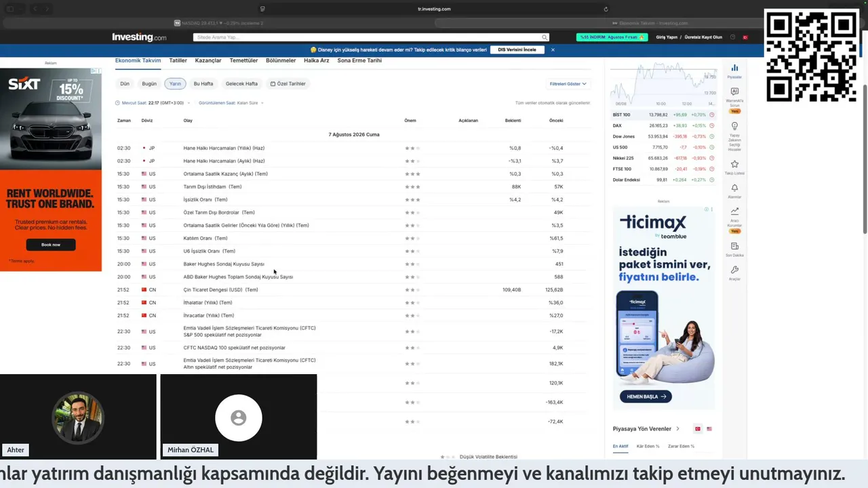Click the browser address bar tr.investing.com
Image resolution: width=868 pixels, height=488 pixels.
coord(434,9)
